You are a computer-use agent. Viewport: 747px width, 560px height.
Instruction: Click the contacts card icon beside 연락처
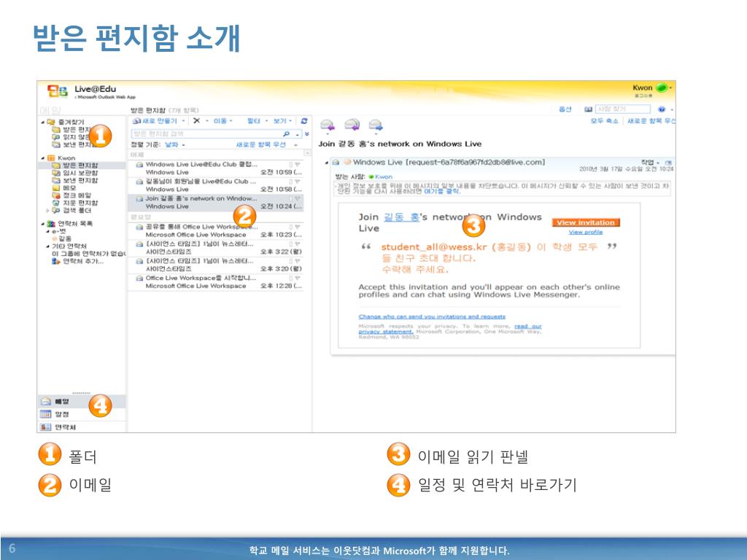click(45, 427)
